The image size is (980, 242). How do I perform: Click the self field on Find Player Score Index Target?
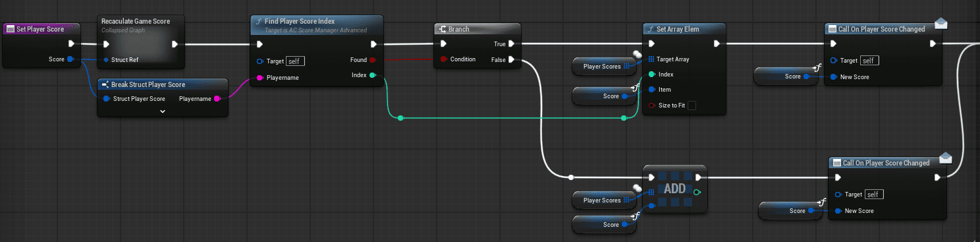(295, 61)
